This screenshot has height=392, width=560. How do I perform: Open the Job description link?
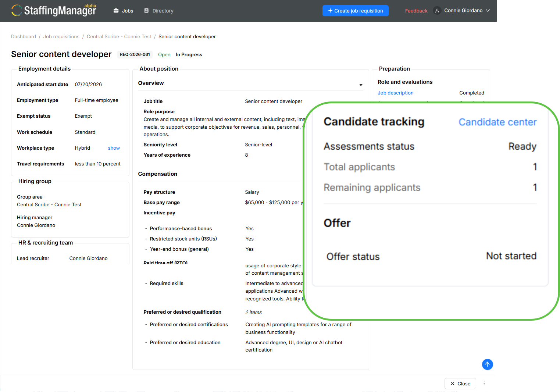[396, 93]
